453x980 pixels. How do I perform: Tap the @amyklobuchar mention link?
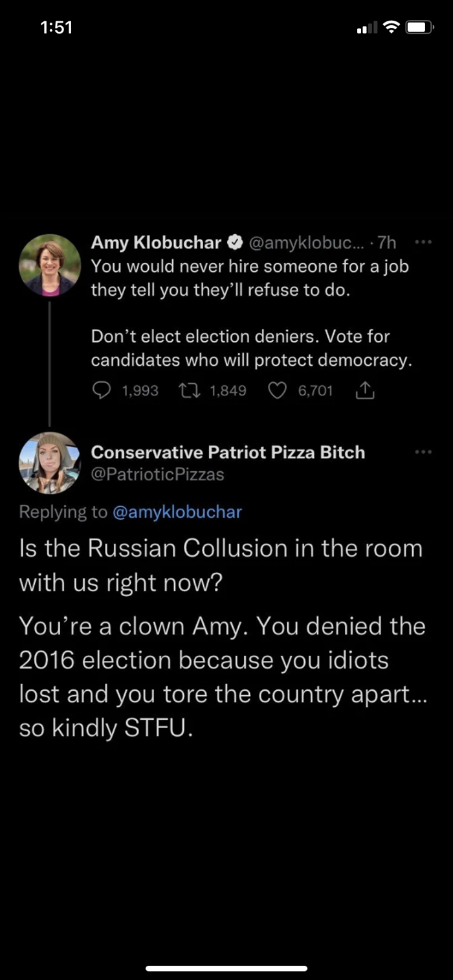click(x=177, y=512)
